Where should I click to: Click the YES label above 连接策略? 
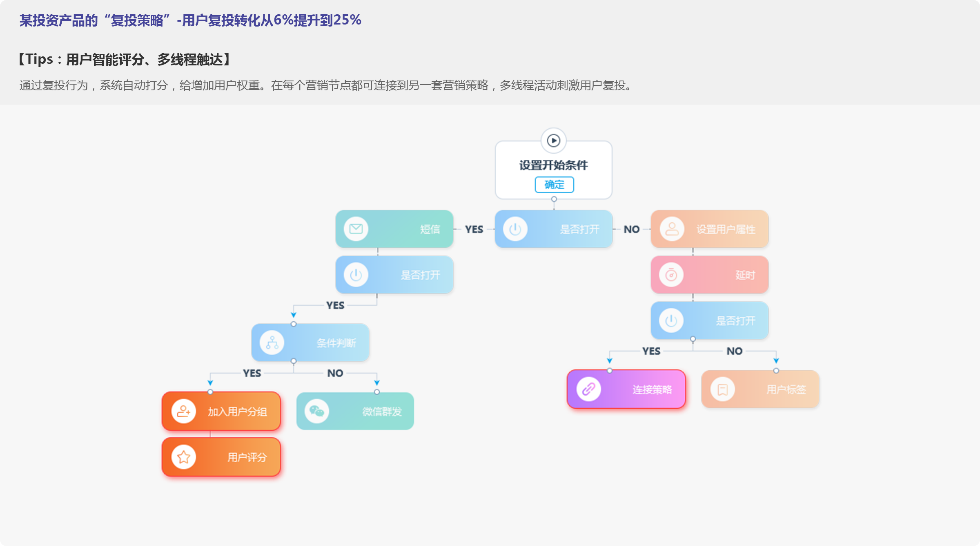pos(651,351)
